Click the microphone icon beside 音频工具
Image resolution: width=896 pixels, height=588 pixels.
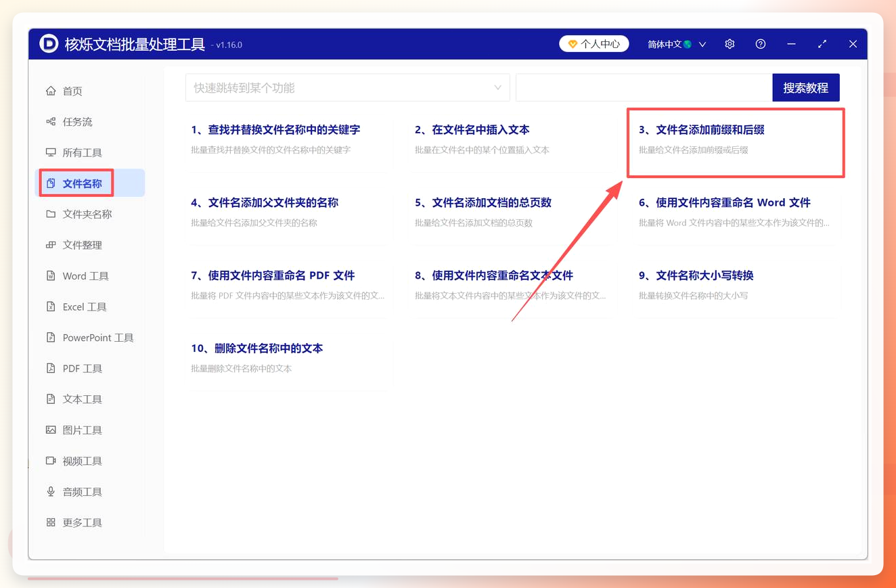point(51,492)
